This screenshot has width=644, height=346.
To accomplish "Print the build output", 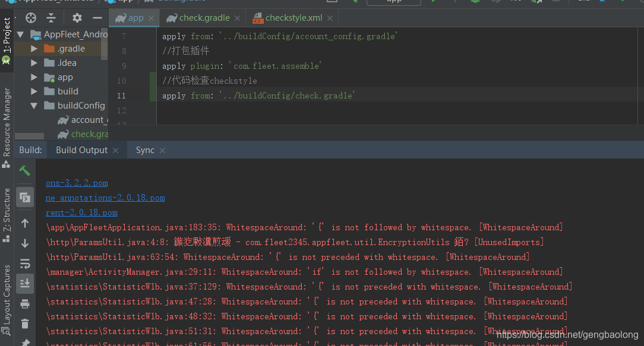I will (x=25, y=304).
